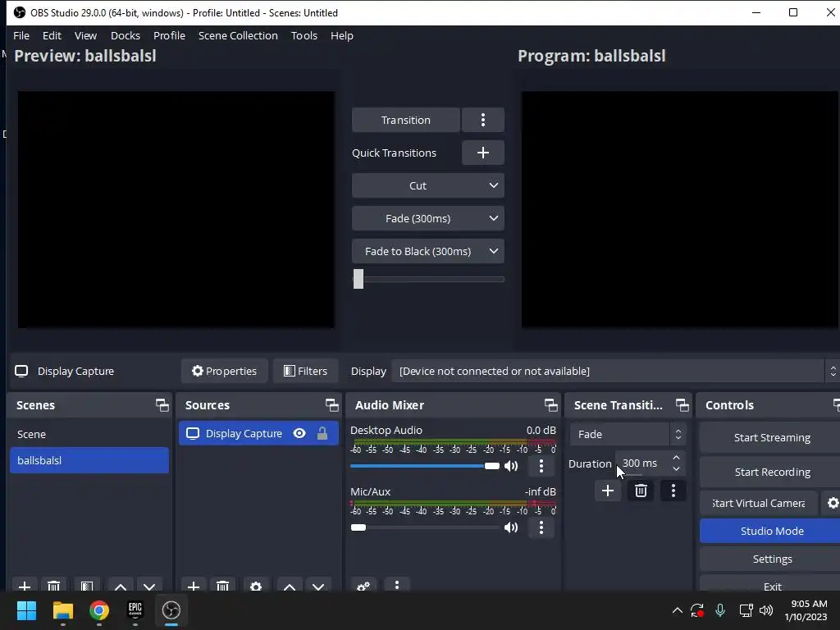Open Mic/Aux options menu
This screenshot has height=630, width=840.
click(541, 527)
